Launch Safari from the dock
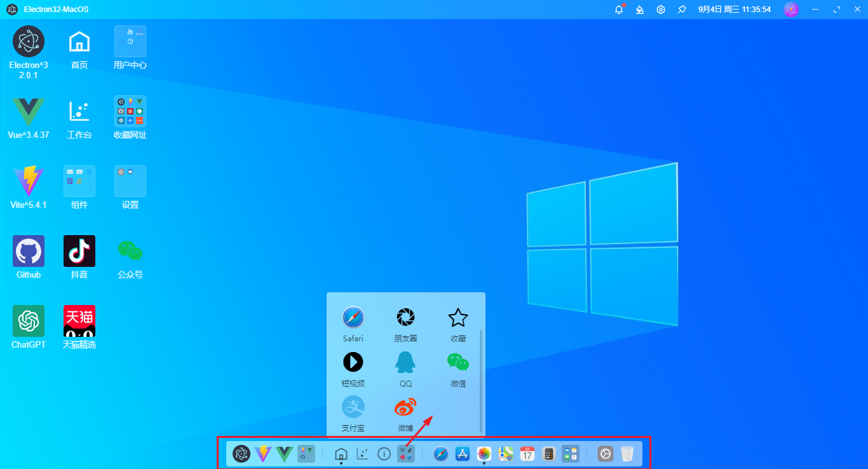Screen dimensions: 868x469 441,454
